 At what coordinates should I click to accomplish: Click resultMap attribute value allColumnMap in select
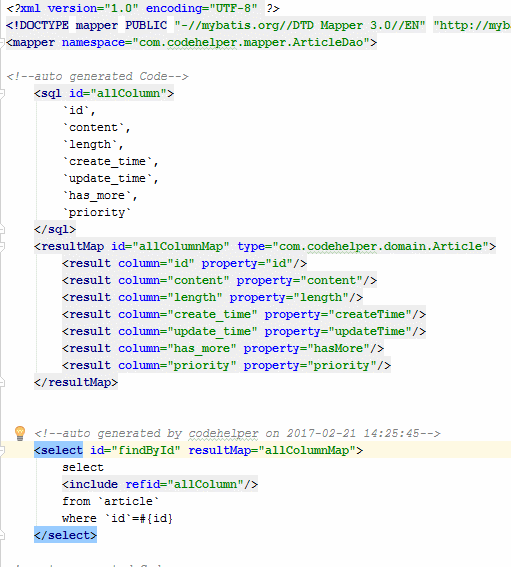[x=307, y=451]
